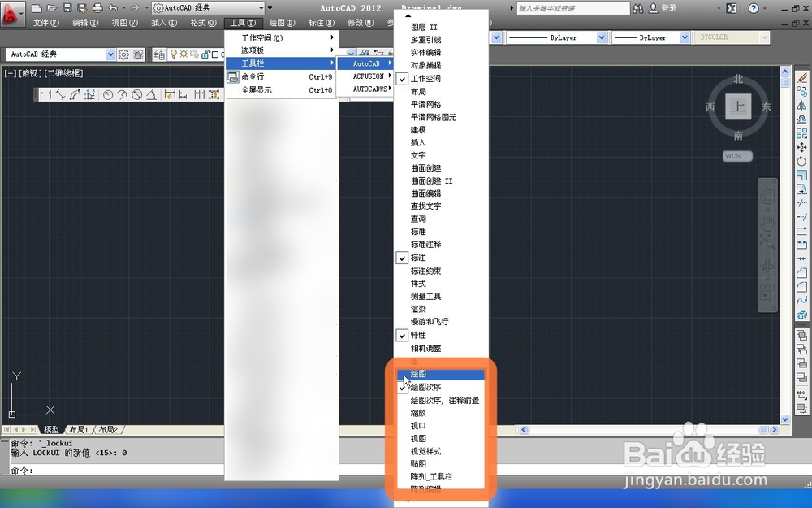The width and height of the screenshot is (812, 508).
Task: Select the Move tool in Modify toolbar
Action: click(x=801, y=148)
